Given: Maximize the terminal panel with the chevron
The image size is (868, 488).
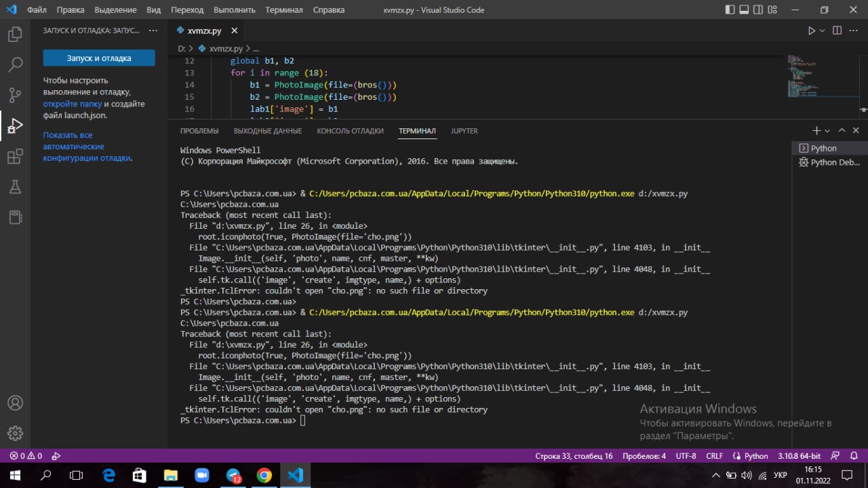Looking at the screenshot, I should (x=842, y=130).
